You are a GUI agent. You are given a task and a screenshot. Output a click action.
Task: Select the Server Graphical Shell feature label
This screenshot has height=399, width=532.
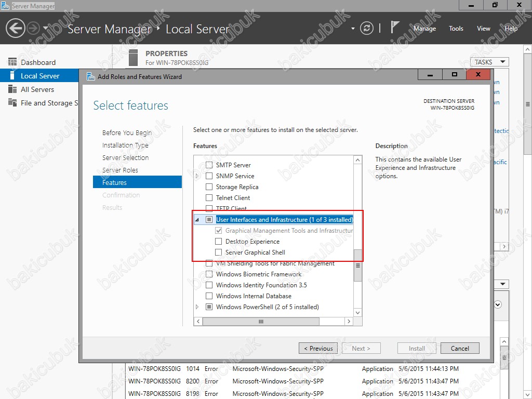(x=255, y=252)
